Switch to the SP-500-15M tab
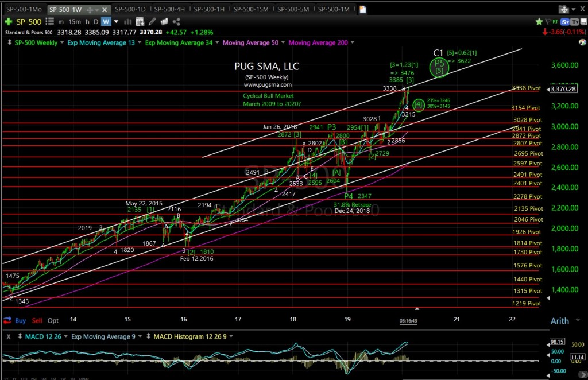The height and width of the screenshot is (380, 588). point(251,9)
